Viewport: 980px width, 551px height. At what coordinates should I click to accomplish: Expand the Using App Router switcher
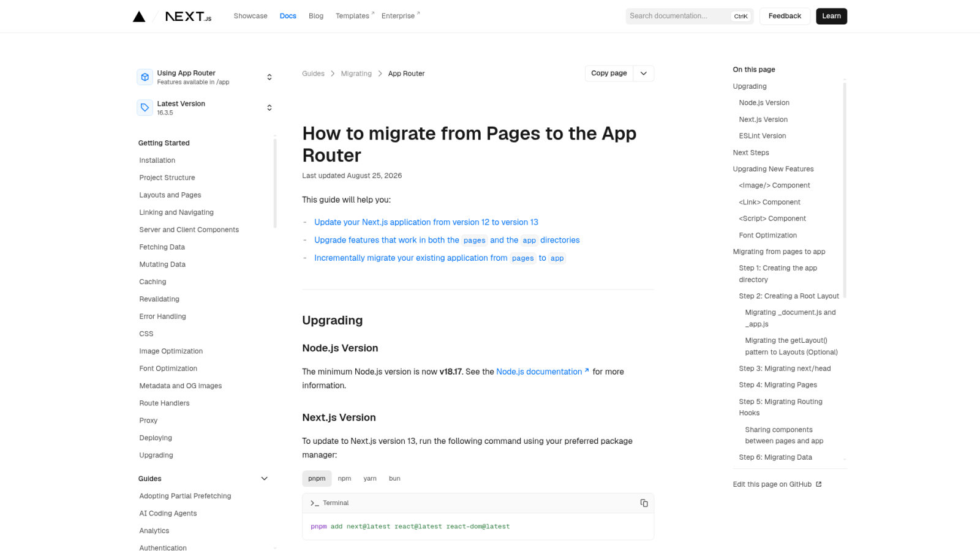point(205,77)
